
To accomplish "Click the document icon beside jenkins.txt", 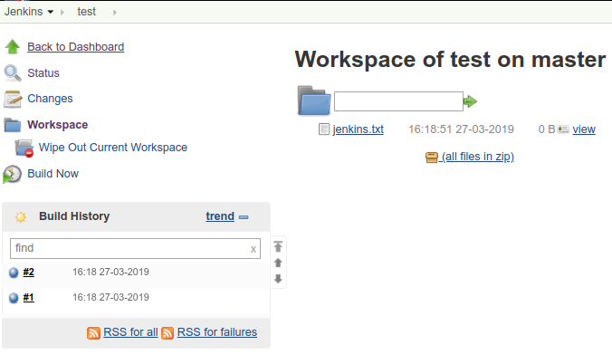I will point(324,129).
